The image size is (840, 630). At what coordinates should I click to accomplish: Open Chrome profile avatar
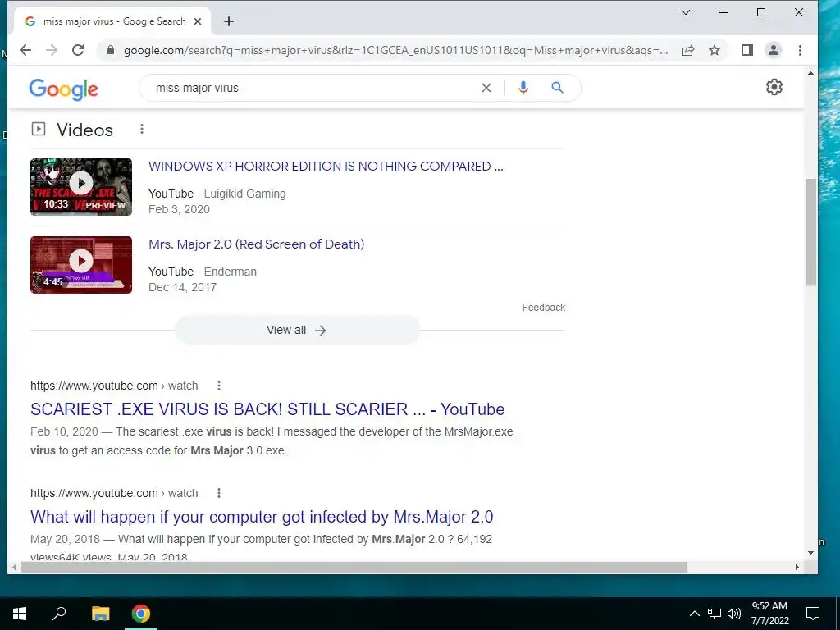pos(774,50)
